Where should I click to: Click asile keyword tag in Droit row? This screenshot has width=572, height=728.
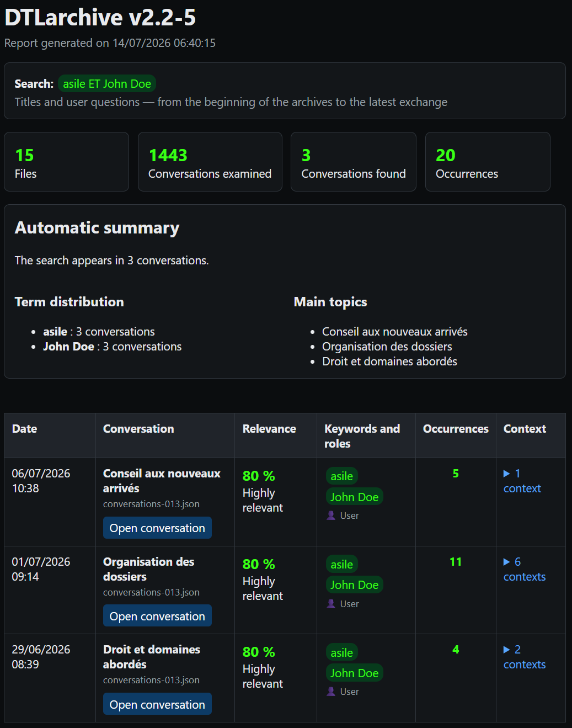coord(342,652)
